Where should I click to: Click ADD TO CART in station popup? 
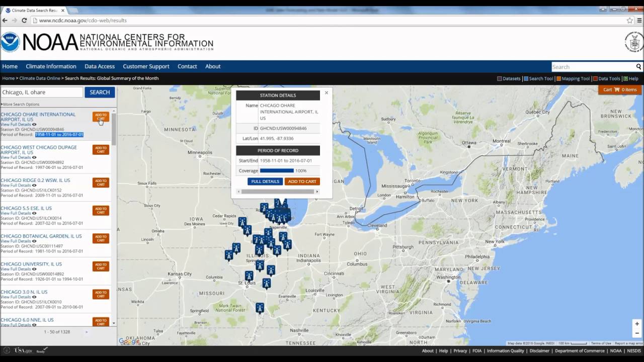(x=302, y=182)
